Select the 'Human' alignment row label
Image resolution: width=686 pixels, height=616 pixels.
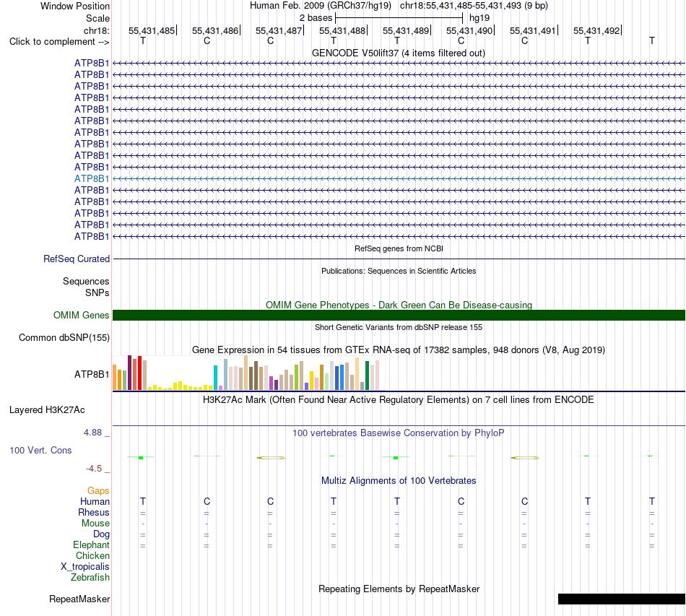[95, 501]
